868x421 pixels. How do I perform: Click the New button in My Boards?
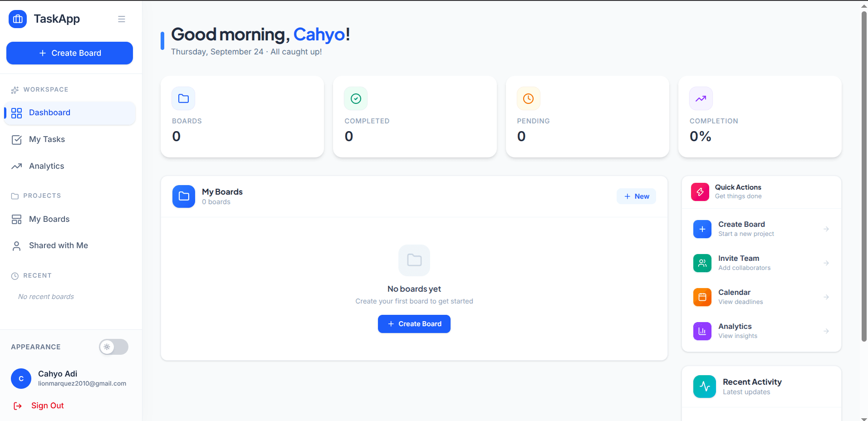coord(636,196)
